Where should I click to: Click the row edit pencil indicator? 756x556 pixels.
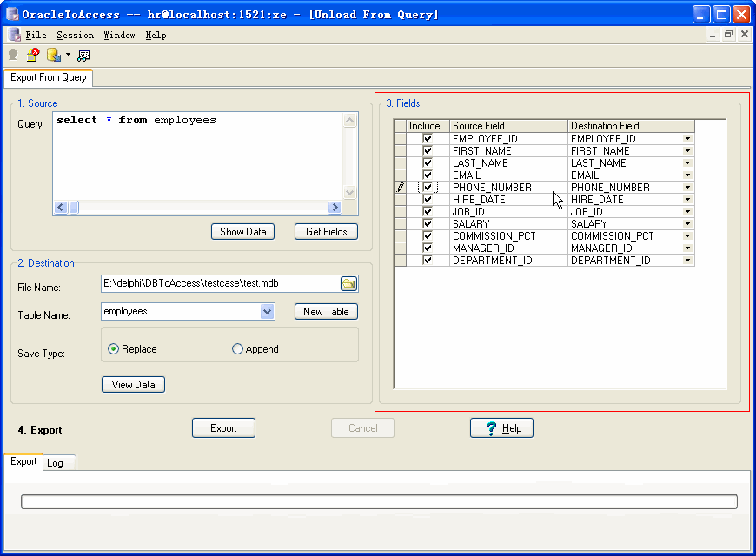click(401, 187)
